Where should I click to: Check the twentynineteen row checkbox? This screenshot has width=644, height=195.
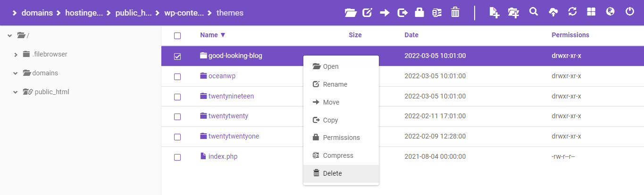tap(177, 97)
